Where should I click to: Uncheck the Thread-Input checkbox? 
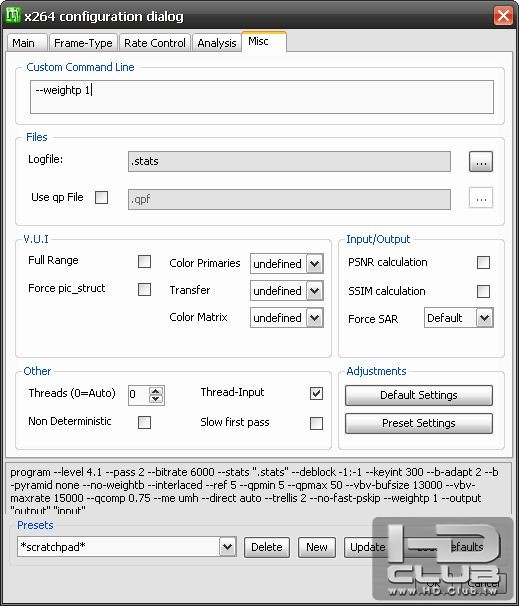316,393
